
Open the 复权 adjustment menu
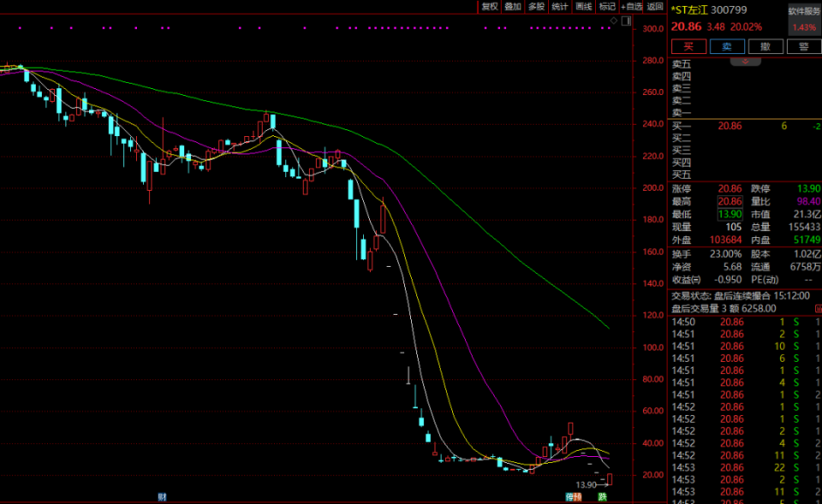[490, 6]
